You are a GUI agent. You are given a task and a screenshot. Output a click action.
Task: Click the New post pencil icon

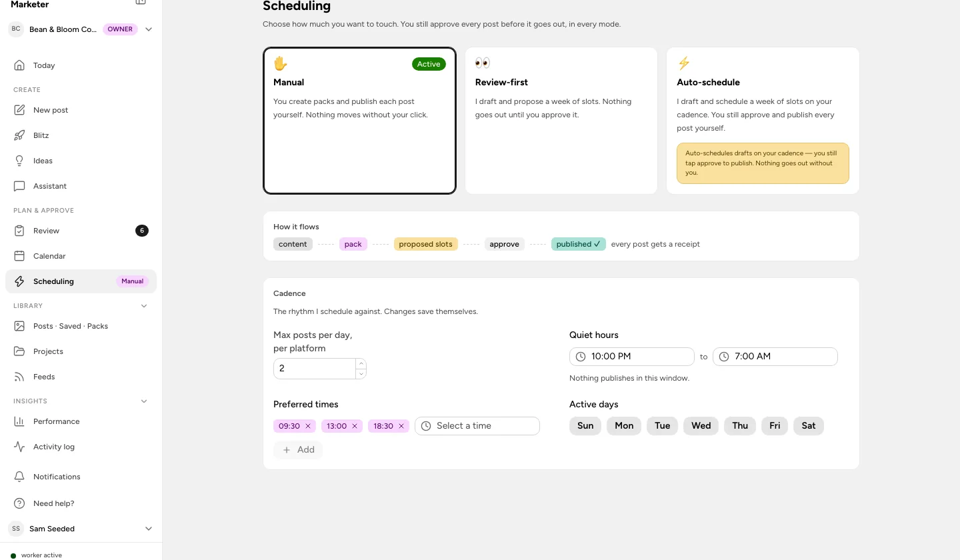coord(19,110)
